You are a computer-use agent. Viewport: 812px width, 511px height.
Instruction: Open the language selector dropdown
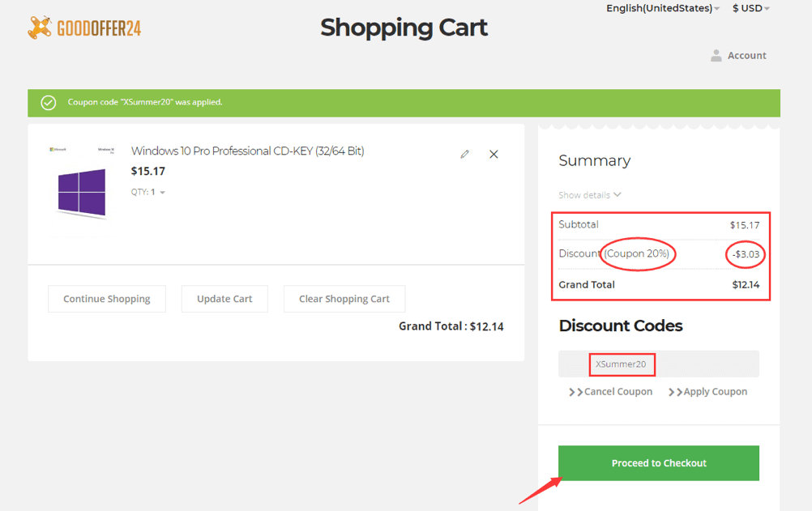[x=663, y=8]
